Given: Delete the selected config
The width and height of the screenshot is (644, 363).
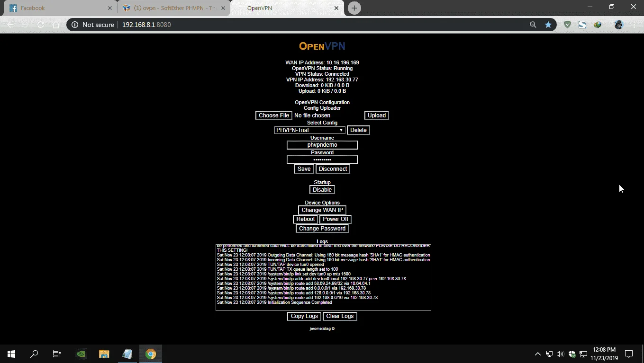Looking at the screenshot, I should [358, 130].
